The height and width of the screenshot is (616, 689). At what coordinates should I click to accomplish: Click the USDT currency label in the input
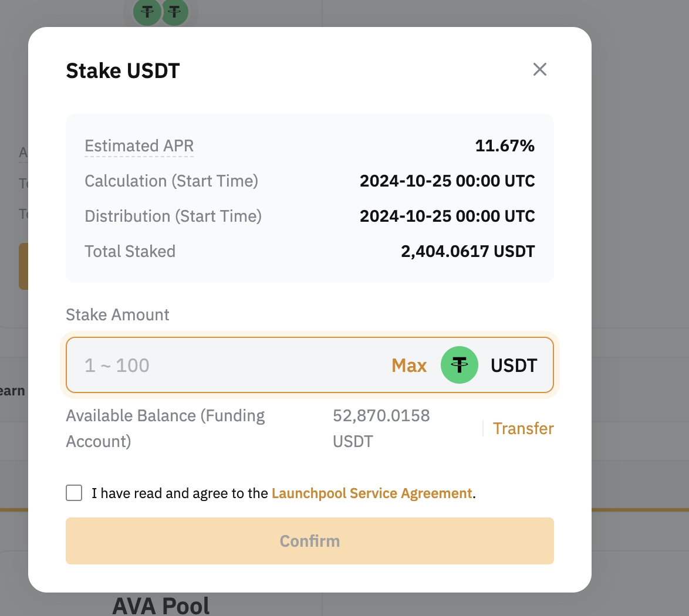pyautogui.click(x=514, y=365)
